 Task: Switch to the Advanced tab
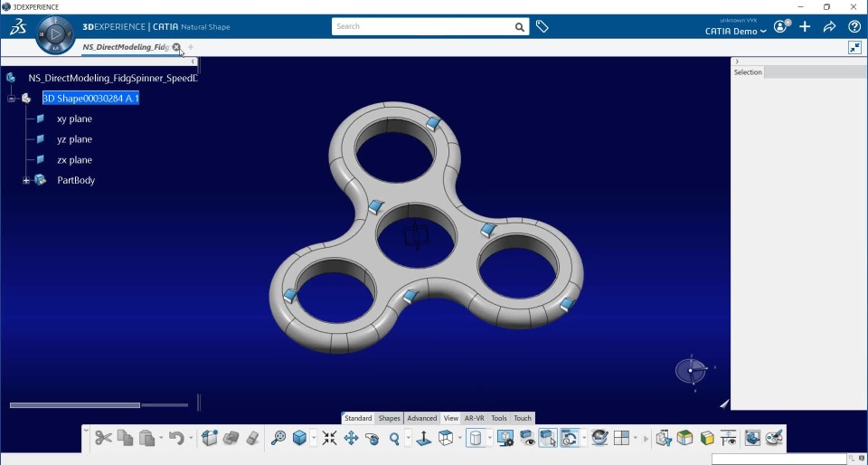422,419
